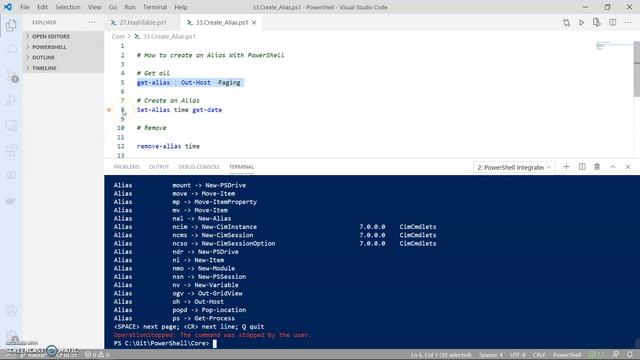
Task: Add a new terminal with the plus icon
Action: [x=566, y=167]
